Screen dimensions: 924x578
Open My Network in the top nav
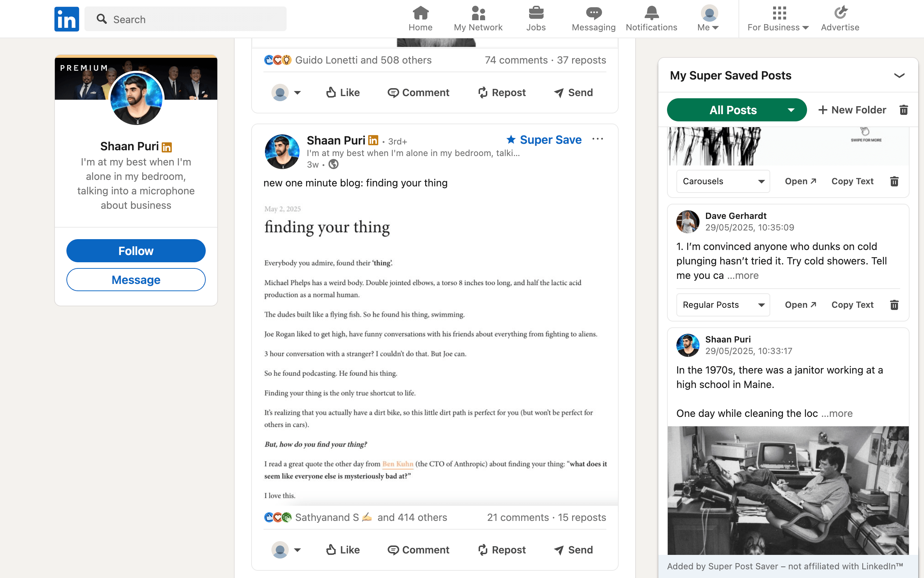478,19
